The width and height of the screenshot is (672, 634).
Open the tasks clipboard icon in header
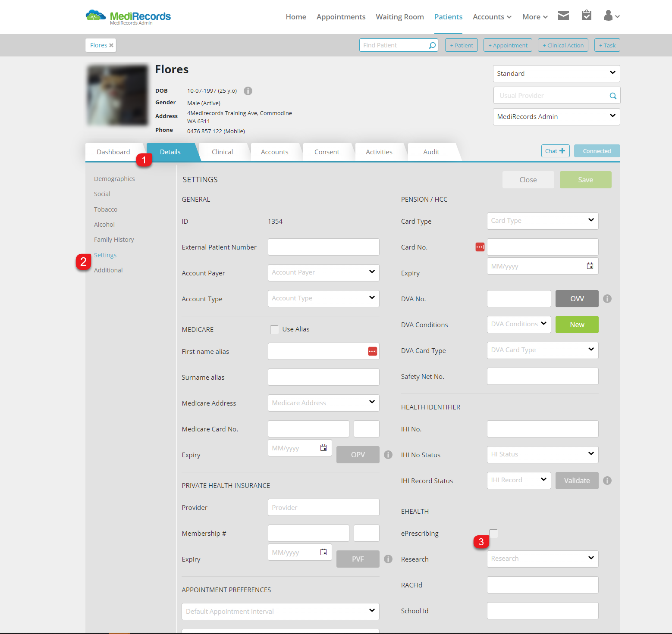[x=587, y=16]
